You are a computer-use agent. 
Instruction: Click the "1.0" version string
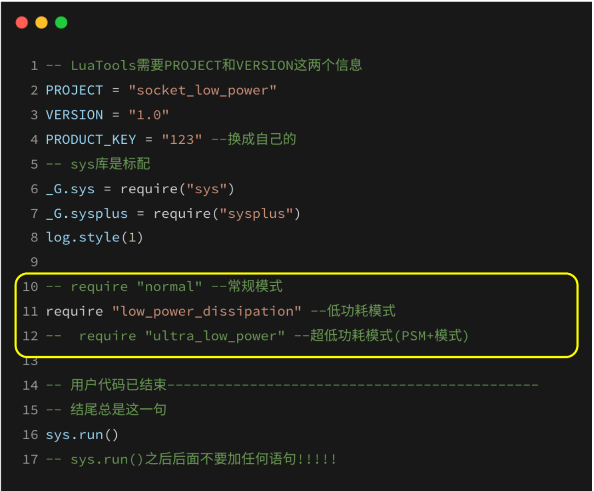tap(148, 114)
